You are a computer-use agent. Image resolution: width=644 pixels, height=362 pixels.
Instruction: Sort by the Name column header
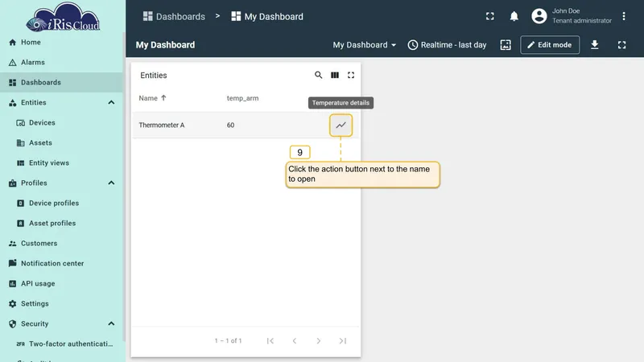153,98
